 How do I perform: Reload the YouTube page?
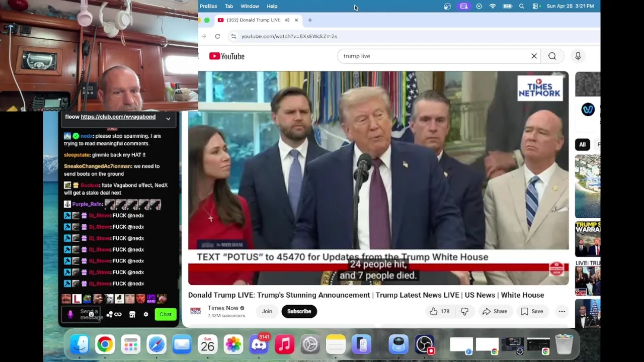click(217, 36)
